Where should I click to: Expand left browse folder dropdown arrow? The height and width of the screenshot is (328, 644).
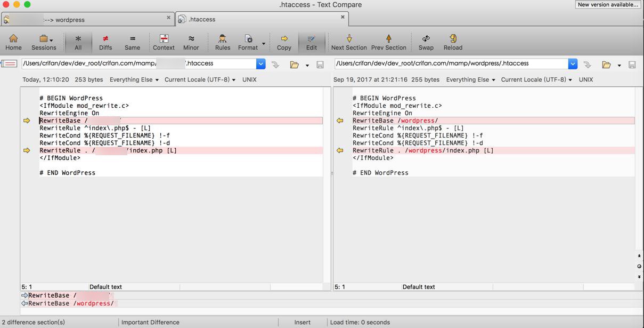(307, 65)
